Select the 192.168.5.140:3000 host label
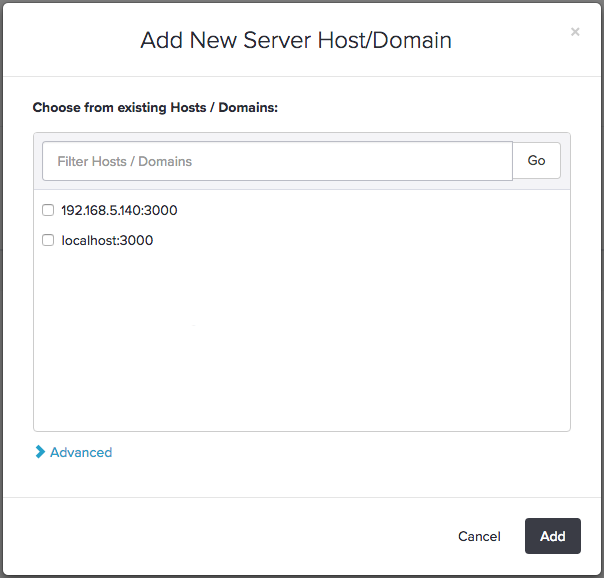 pos(119,211)
